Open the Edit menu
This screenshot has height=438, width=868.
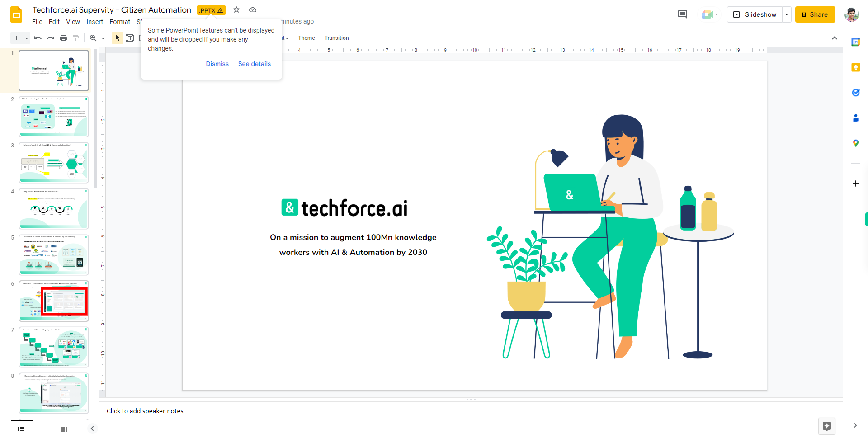point(54,22)
